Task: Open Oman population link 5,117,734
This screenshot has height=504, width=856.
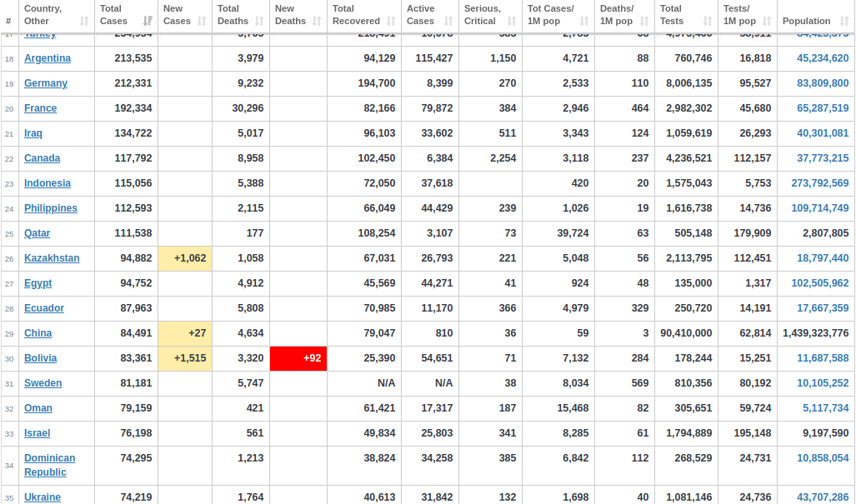Action: (825, 408)
